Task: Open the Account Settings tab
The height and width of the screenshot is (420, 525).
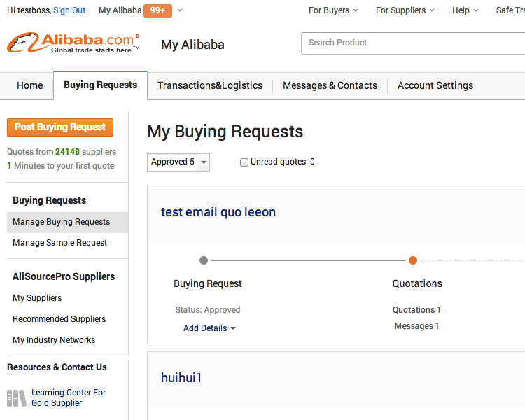Action: click(435, 85)
